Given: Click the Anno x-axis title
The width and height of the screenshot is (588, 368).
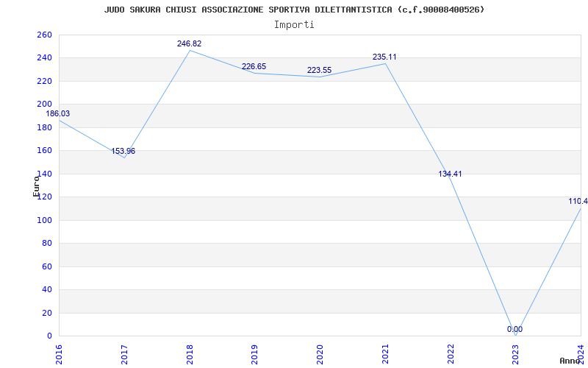Looking at the screenshot, I should click(570, 361).
